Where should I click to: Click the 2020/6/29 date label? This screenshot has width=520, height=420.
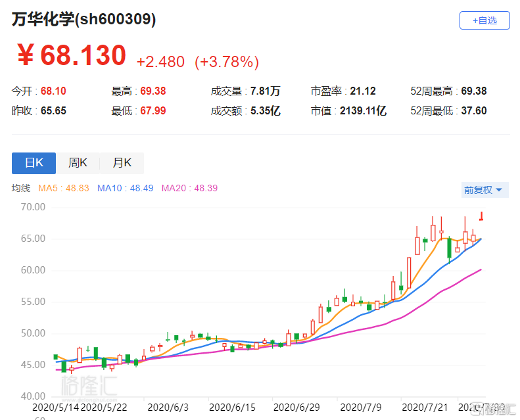point(296,408)
